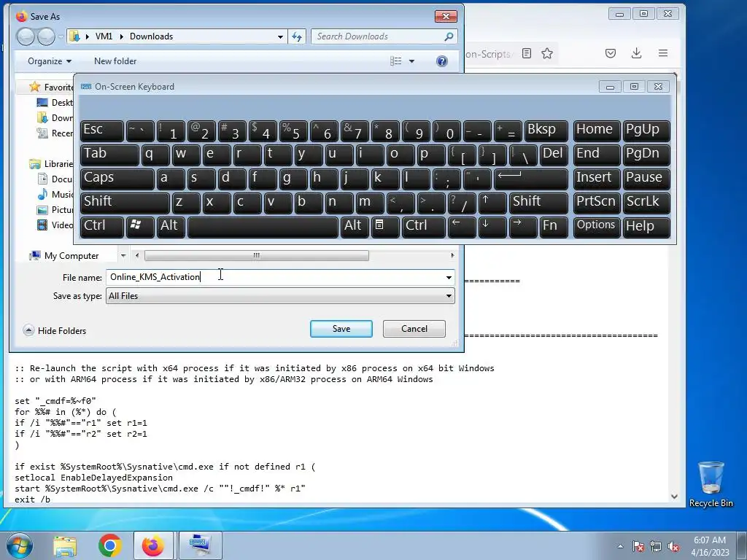Toggle the Fn key on On-Screen Keyboard
747x560 pixels.
coord(554,226)
